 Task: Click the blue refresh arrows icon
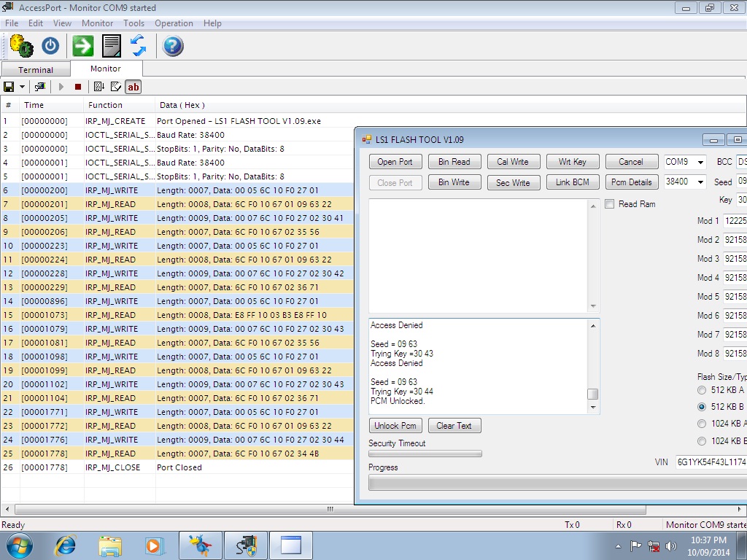pyautogui.click(x=138, y=46)
